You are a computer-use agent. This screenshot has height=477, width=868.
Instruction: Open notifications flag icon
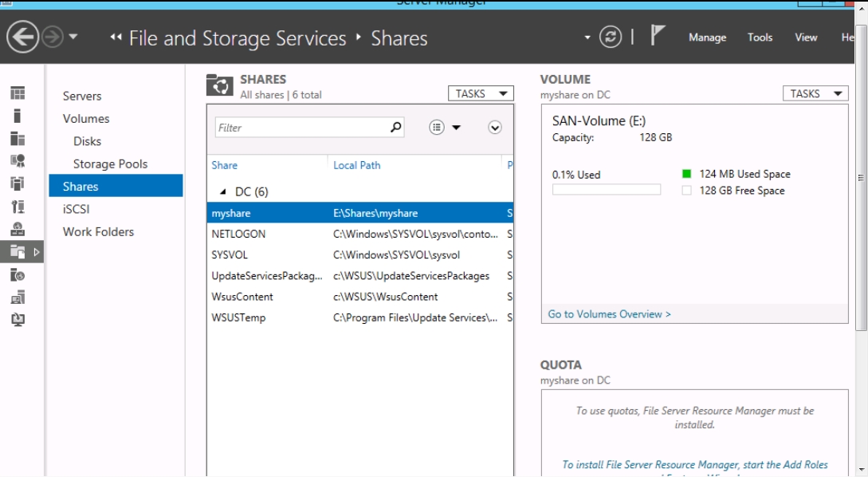coord(658,37)
